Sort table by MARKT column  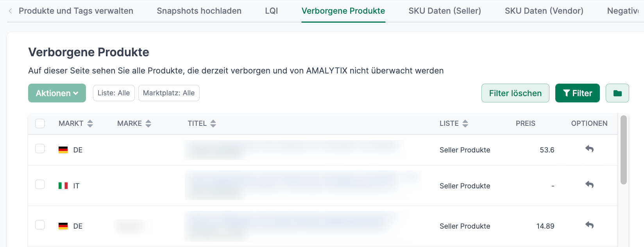click(x=90, y=123)
